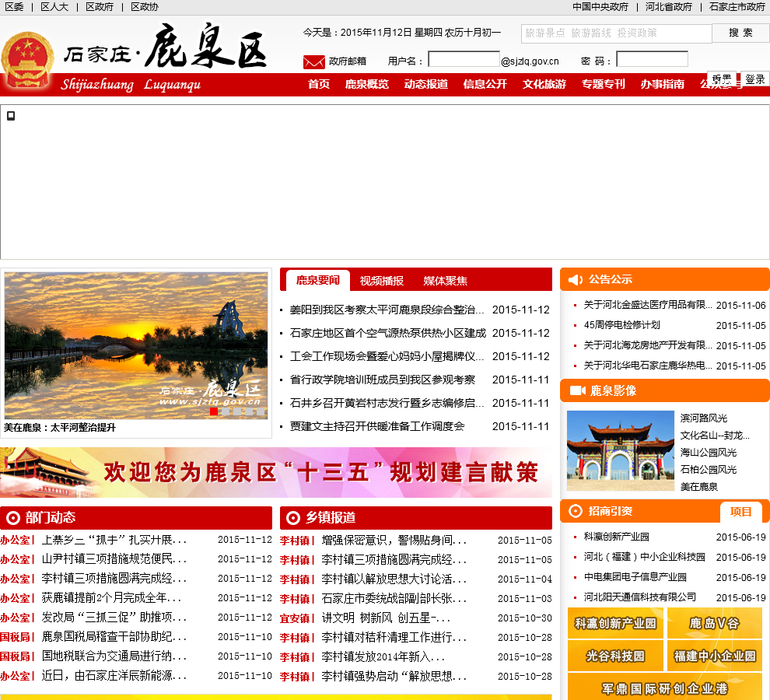Open the 石柏公园风光 image link
Screen dimensions: 770x700
point(708,470)
